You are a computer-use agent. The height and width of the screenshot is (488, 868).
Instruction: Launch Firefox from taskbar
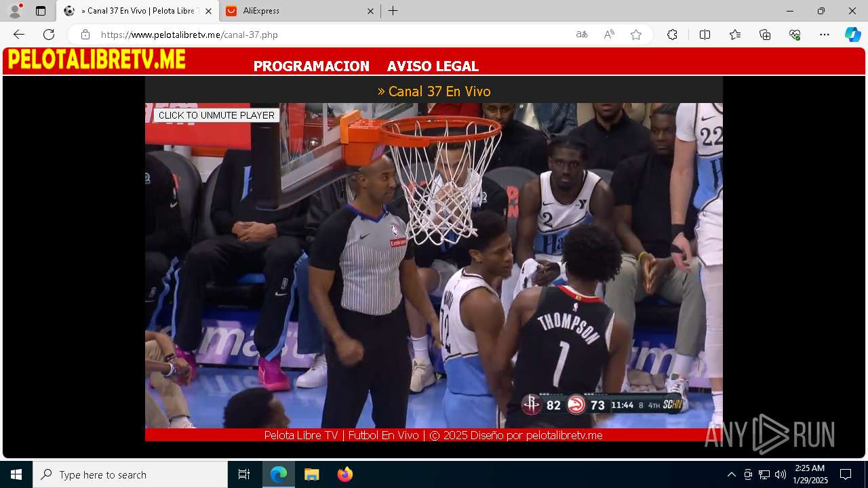click(x=344, y=474)
